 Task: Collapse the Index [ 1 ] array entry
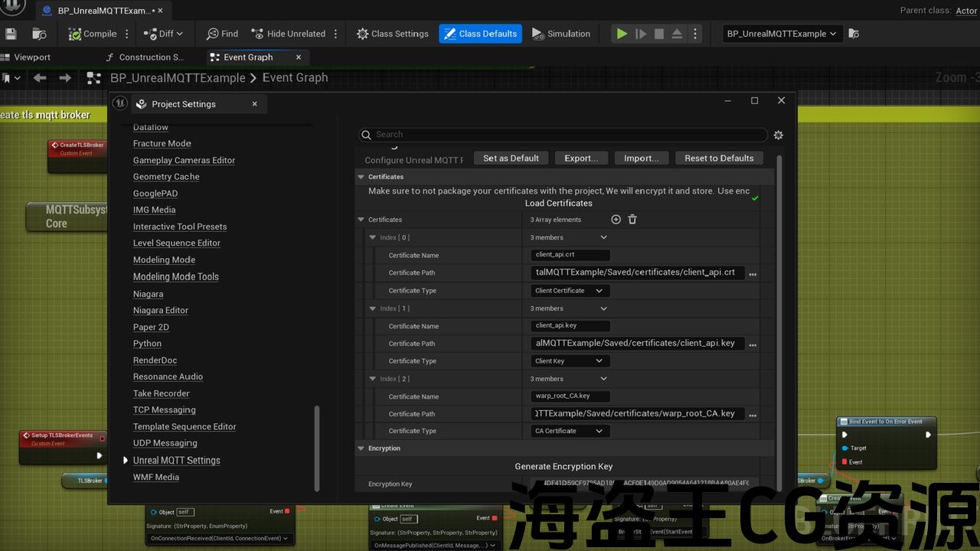[373, 308]
